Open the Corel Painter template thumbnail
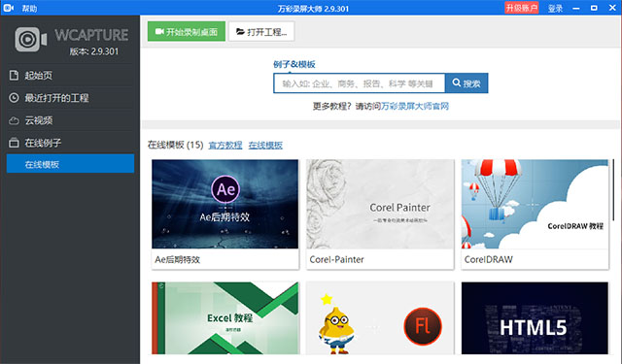The image size is (622, 364). 380,204
